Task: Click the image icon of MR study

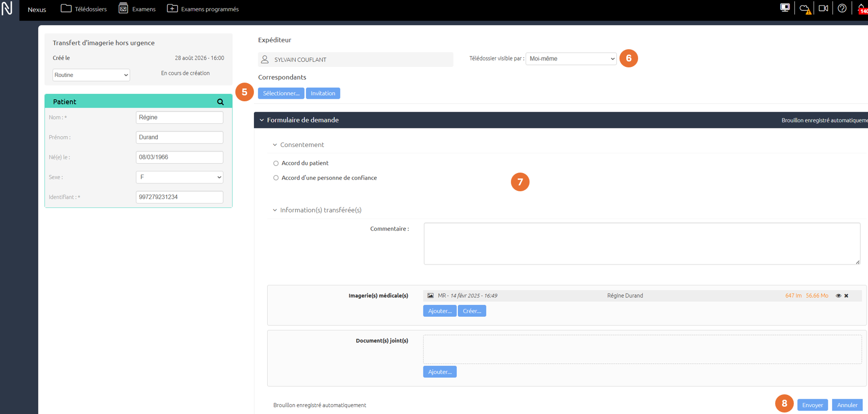Action: pos(430,296)
